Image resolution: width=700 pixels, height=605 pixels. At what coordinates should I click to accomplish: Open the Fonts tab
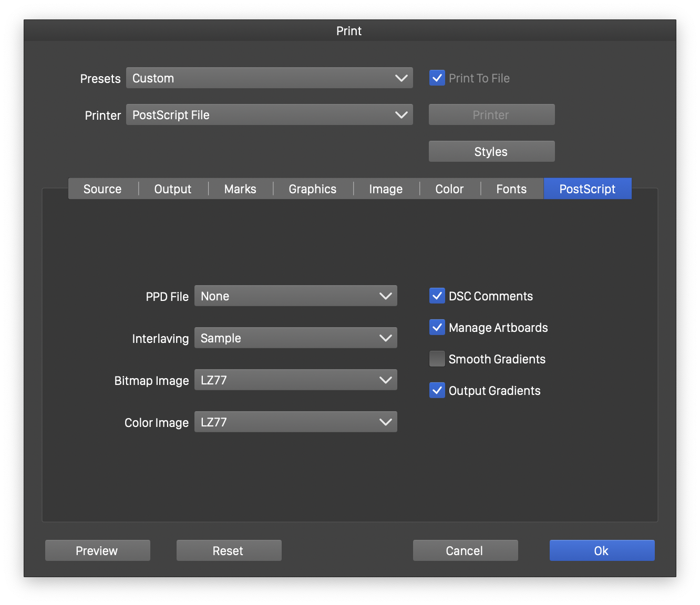(511, 189)
